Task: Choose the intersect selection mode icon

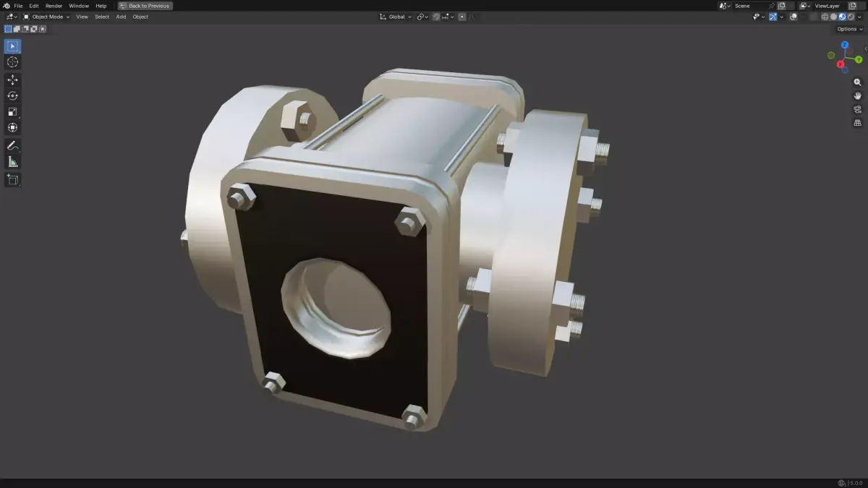Action: point(43,29)
